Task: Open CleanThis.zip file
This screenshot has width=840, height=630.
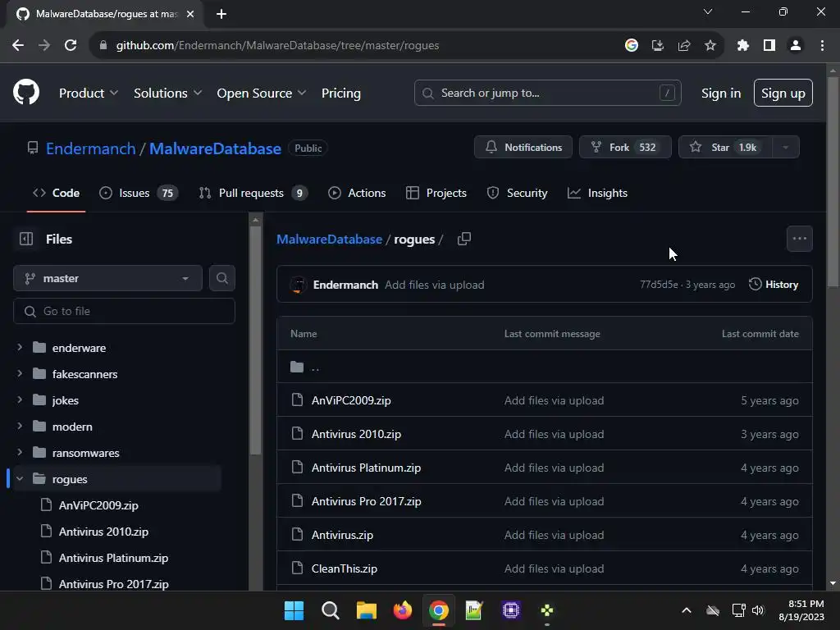Action: (345, 568)
